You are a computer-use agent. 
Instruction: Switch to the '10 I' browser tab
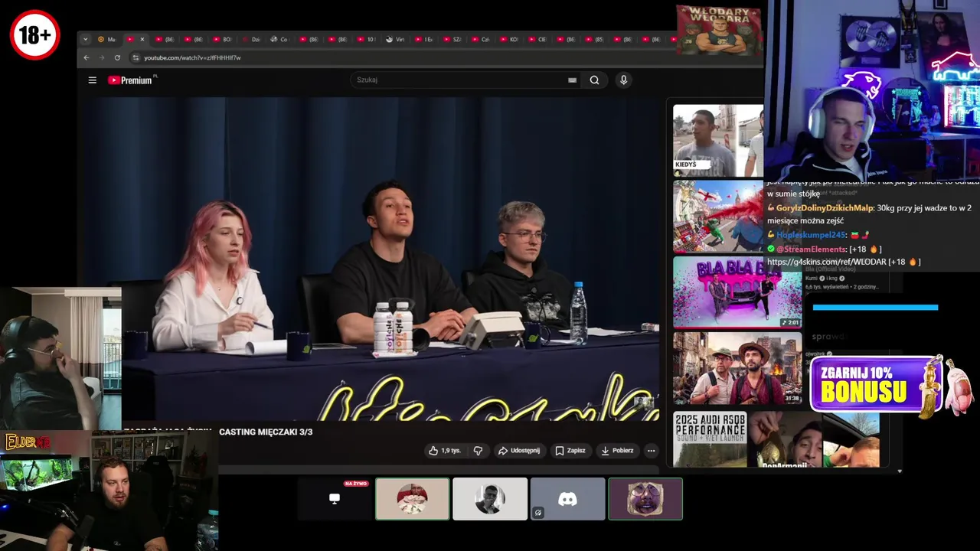(x=366, y=39)
